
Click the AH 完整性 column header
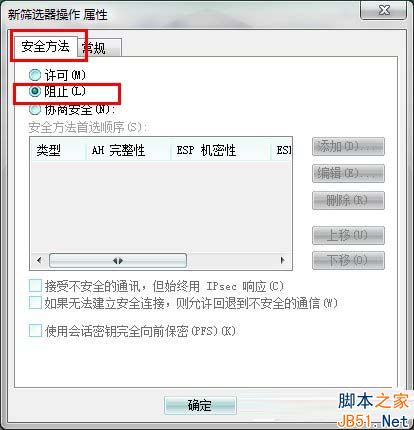(129, 150)
